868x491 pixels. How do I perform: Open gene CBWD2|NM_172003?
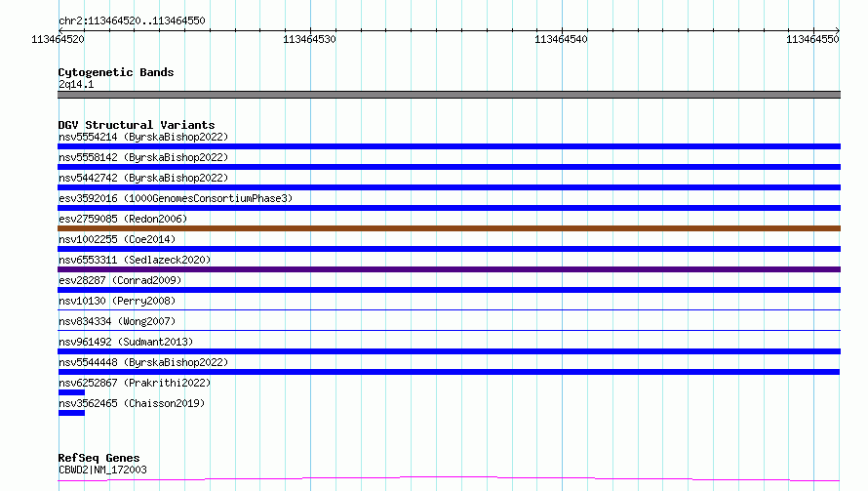coord(102,470)
